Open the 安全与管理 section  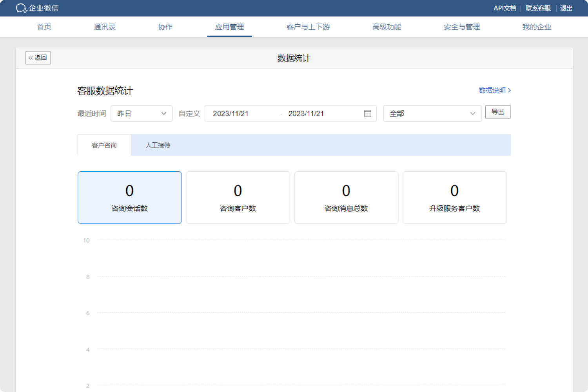click(462, 27)
